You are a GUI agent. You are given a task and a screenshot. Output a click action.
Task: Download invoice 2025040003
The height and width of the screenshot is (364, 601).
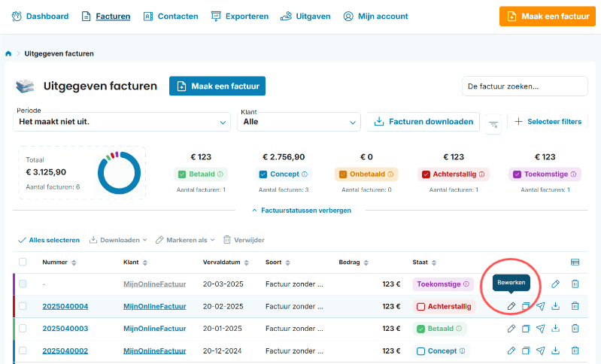tap(555, 329)
